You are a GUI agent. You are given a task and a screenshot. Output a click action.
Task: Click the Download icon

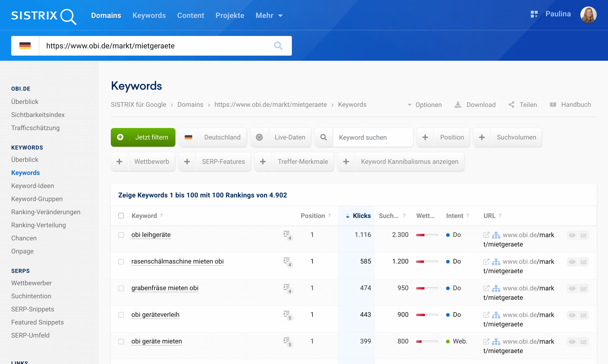[458, 105]
